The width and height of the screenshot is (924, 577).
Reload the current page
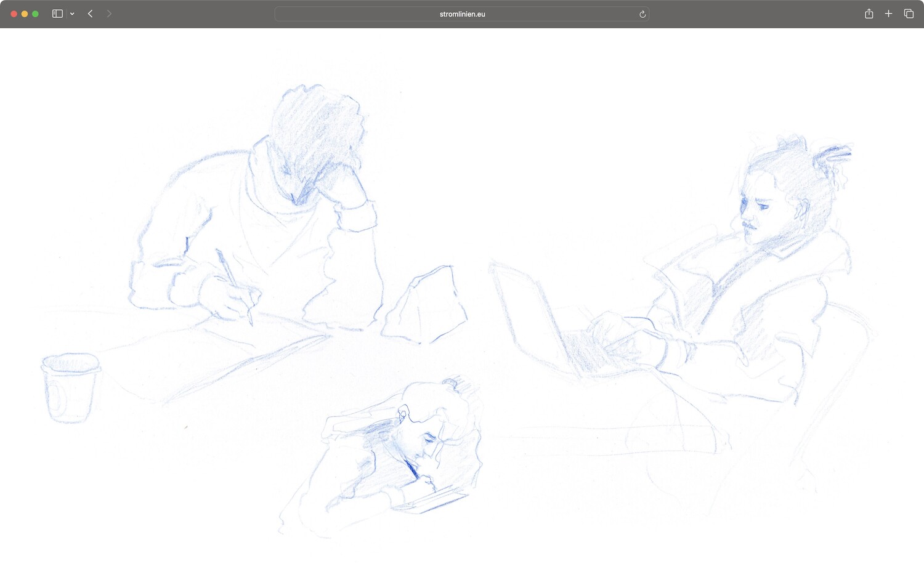[642, 14]
